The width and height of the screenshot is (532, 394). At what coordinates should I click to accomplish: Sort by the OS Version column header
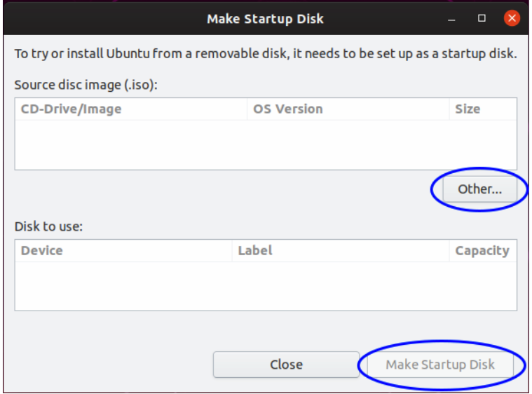point(348,109)
